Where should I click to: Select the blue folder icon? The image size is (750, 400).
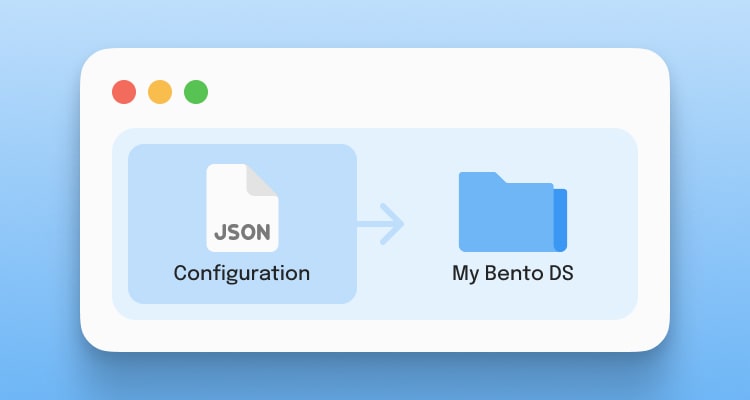(511, 212)
